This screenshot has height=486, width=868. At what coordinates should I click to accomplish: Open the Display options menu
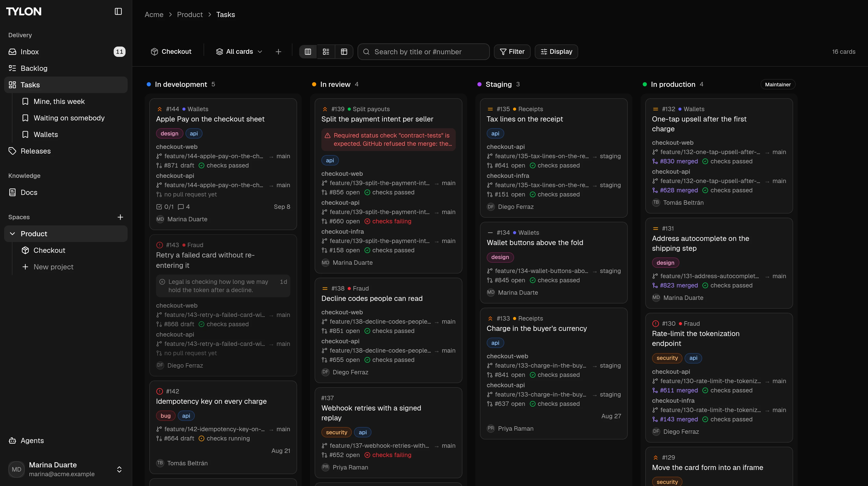point(556,52)
